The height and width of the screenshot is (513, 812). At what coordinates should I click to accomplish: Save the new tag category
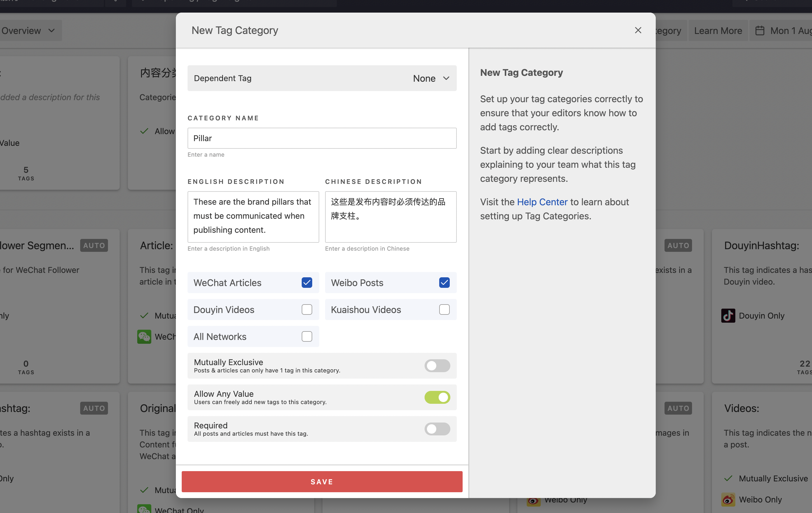tap(322, 482)
